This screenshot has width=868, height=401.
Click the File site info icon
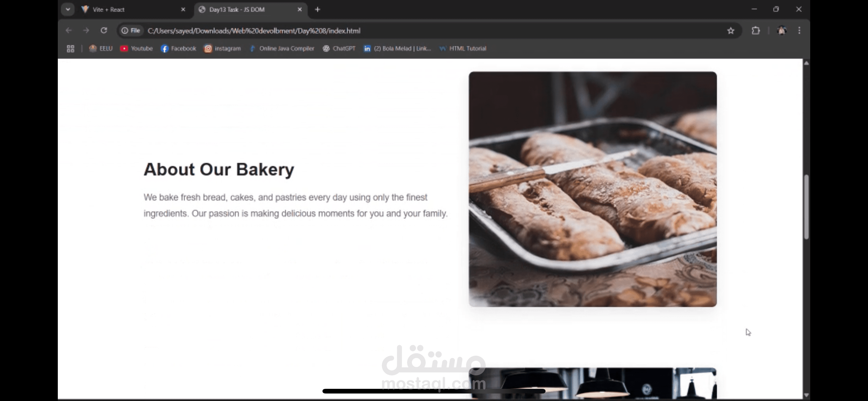pos(131,31)
